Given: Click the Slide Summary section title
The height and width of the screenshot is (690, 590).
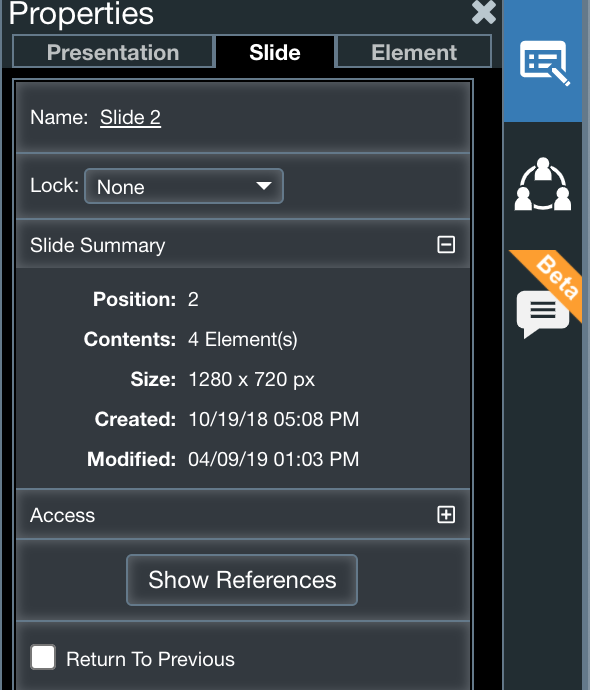Looking at the screenshot, I should 98,246.
